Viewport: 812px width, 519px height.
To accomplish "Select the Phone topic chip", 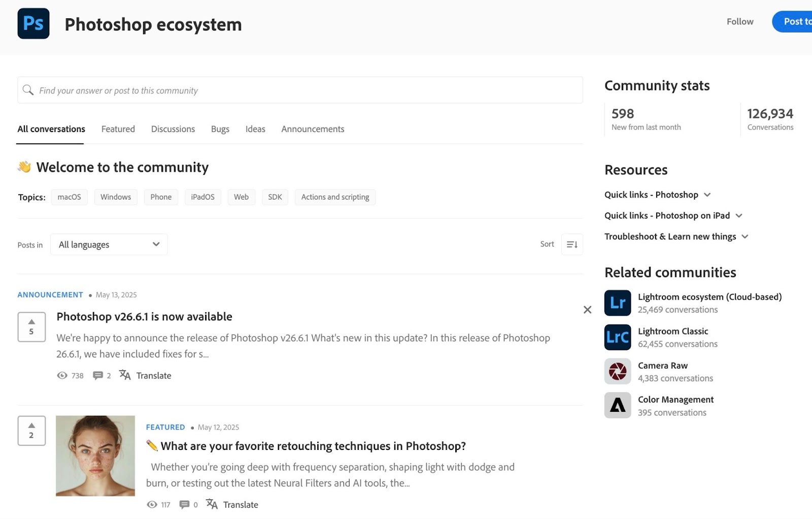I will pyautogui.click(x=161, y=197).
